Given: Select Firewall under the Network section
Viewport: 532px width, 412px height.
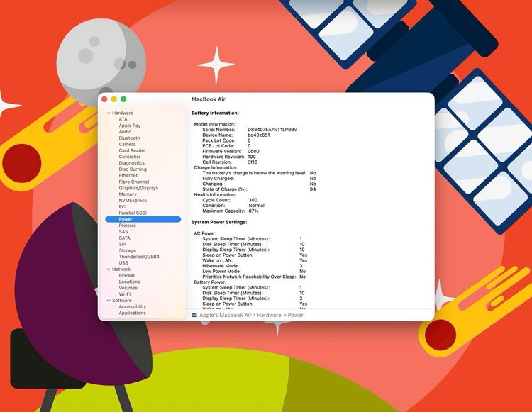Looking at the screenshot, I should [x=127, y=275].
